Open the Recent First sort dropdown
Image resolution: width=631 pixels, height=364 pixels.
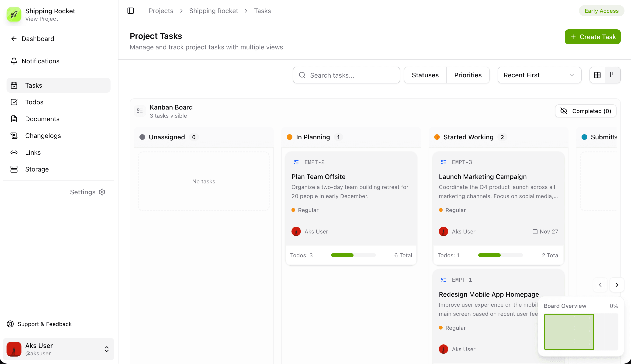coord(539,75)
